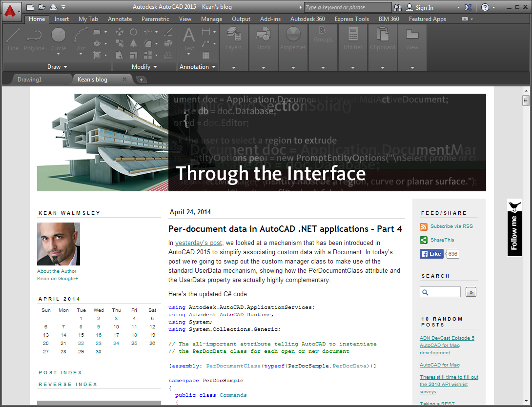Click the vertical scrollbar on the right

pyautogui.click(x=526, y=244)
